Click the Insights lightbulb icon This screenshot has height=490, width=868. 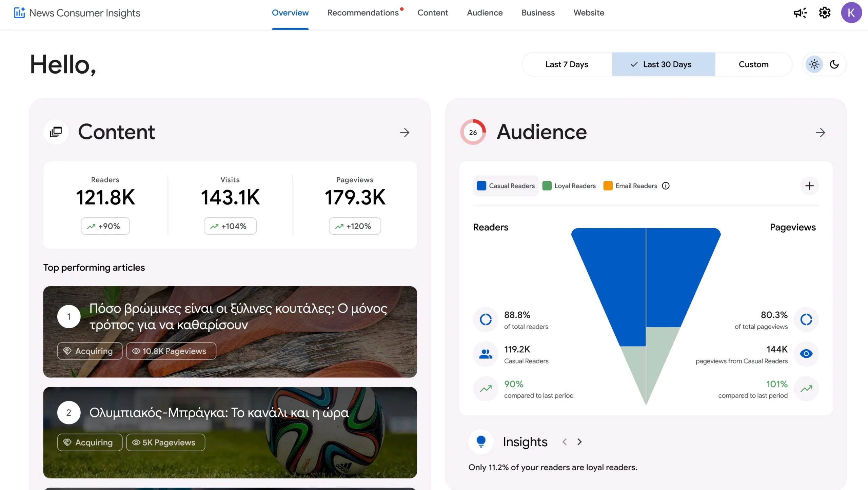(x=481, y=442)
